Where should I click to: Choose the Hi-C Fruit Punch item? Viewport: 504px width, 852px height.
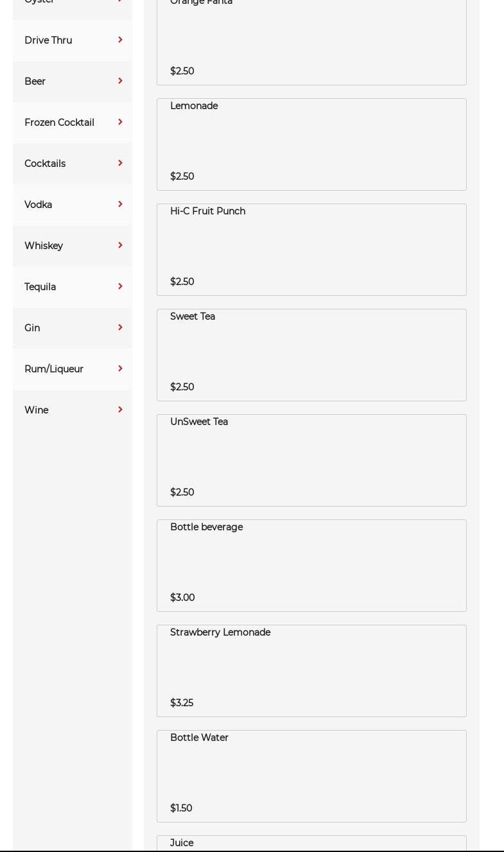[x=311, y=250]
